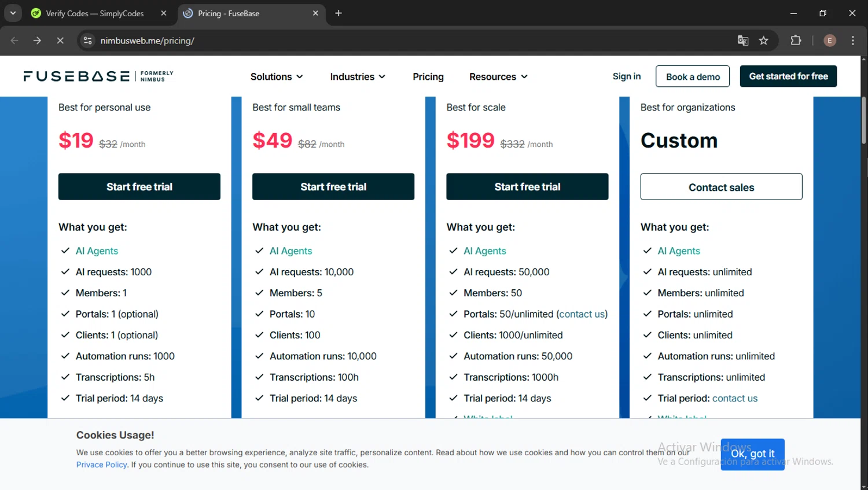Click 'Best for organizations' text
868x490 pixels.
(687, 108)
